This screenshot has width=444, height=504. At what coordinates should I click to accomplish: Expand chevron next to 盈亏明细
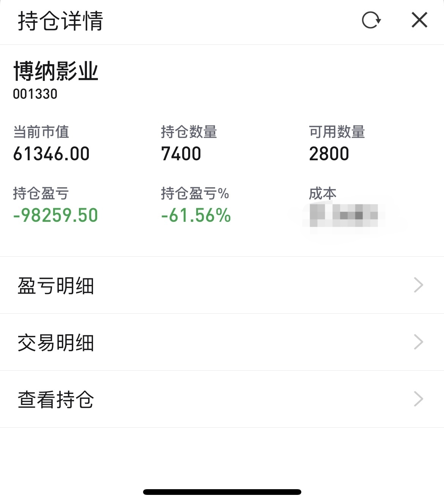tap(418, 285)
